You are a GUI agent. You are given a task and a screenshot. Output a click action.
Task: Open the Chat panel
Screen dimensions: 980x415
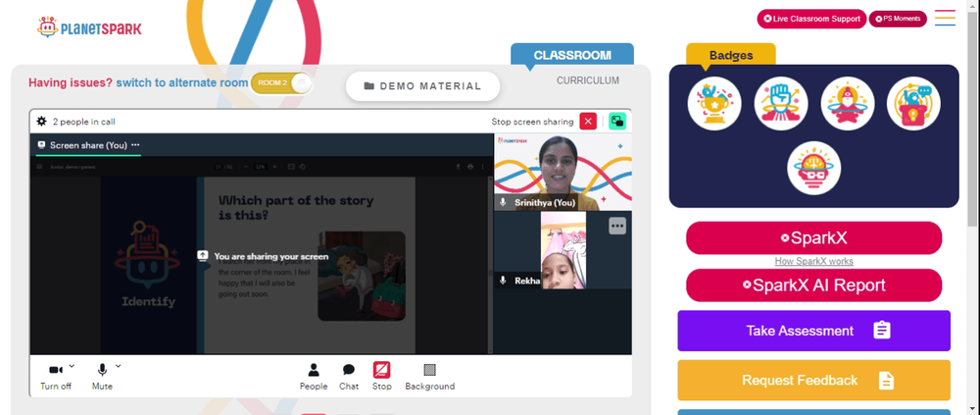tap(349, 377)
